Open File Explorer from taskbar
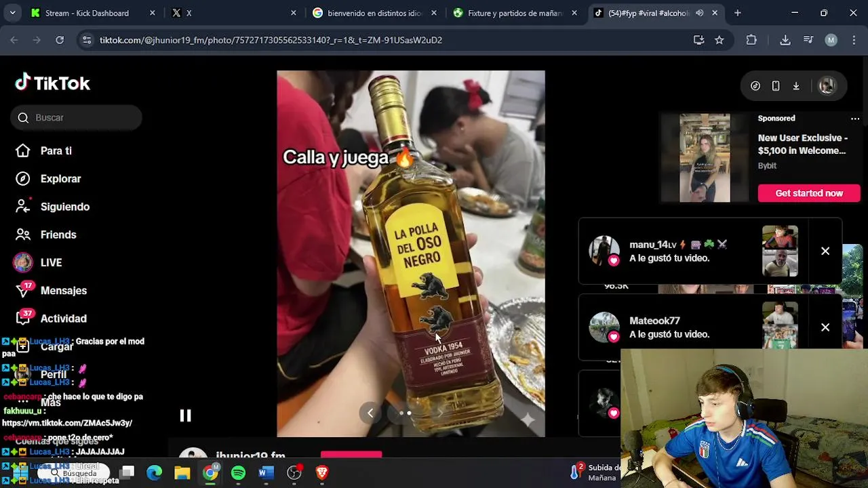This screenshot has width=868, height=488. point(182,472)
